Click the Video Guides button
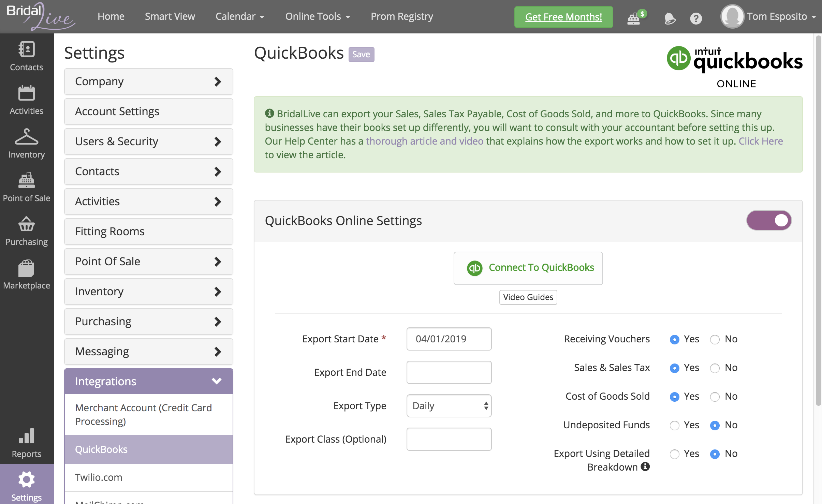 (x=528, y=297)
